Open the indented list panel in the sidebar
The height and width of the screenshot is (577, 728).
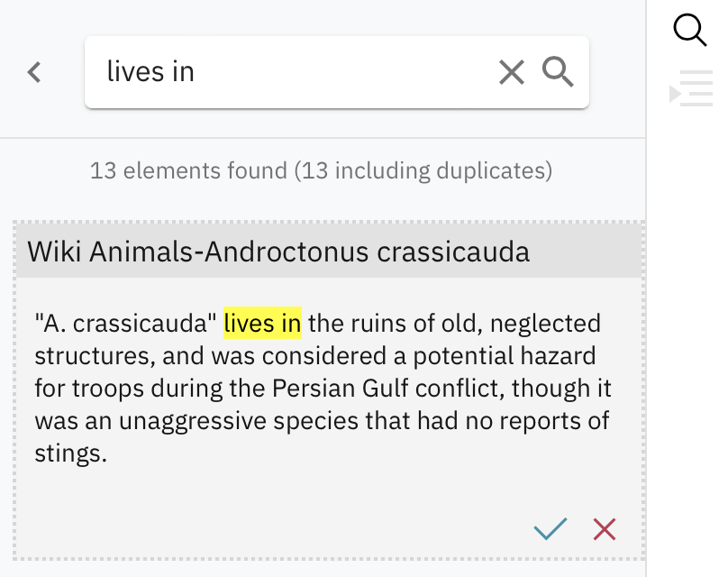pyautogui.click(x=691, y=88)
